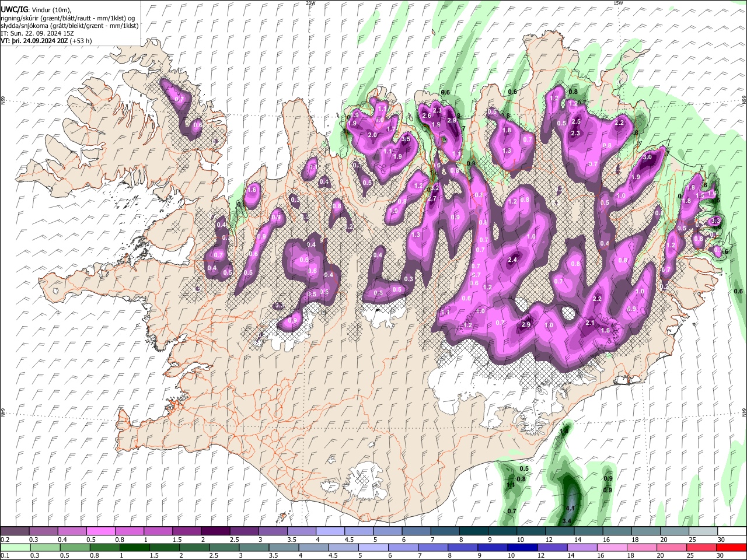Click the '3.0' snow value in the northeast
Image resolution: width=747 pixels, height=560 pixels.
(647, 157)
